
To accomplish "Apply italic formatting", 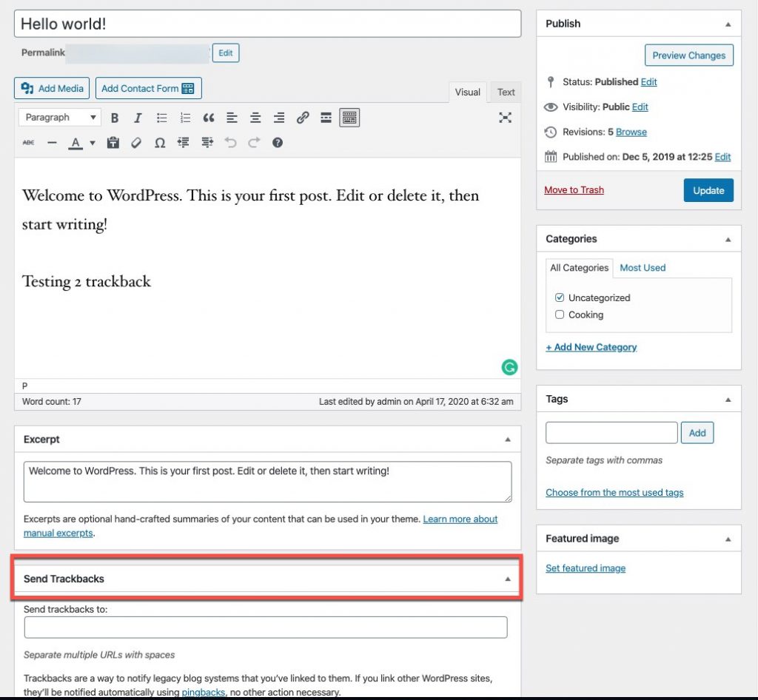I will click(x=138, y=118).
